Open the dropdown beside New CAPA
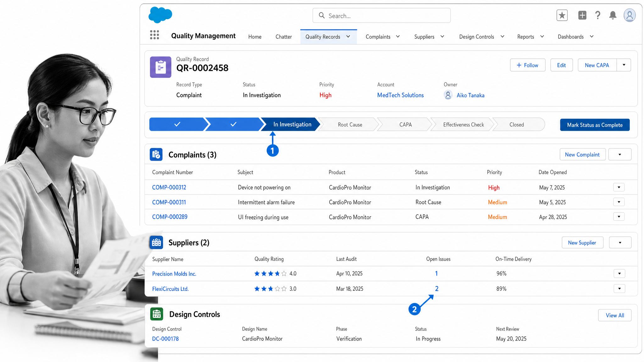Screen dimensions: 644x362 [624, 65]
